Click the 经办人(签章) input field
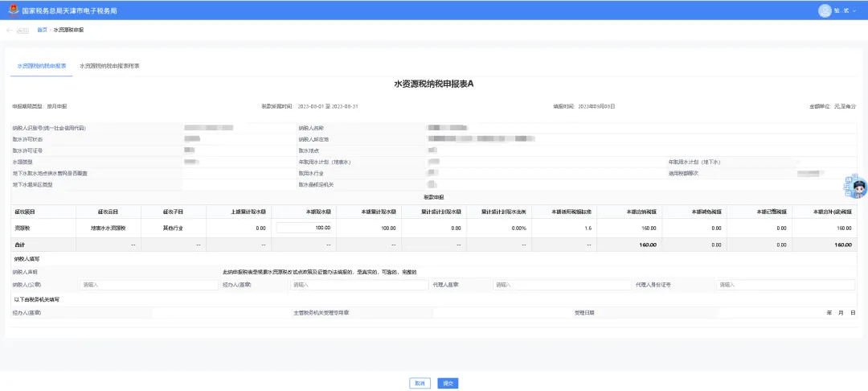Viewport: 868px width, 391px height. 358,285
